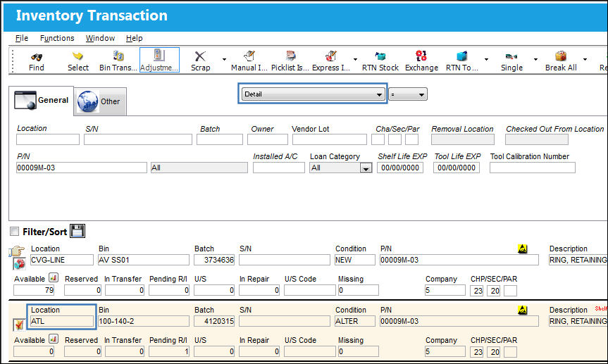Open the Functions menu
The width and height of the screenshot is (608, 364).
coord(57,38)
